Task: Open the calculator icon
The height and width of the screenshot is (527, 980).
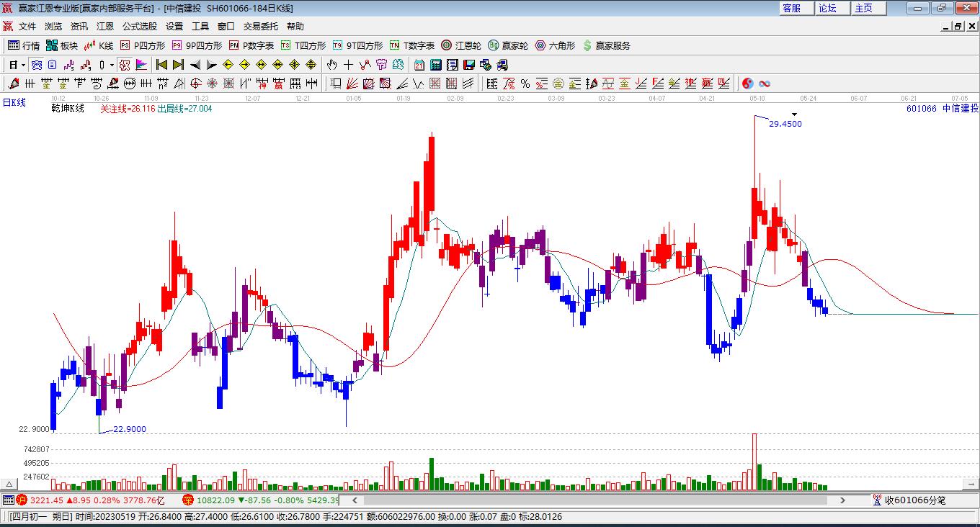Action: tap(436, 65)
